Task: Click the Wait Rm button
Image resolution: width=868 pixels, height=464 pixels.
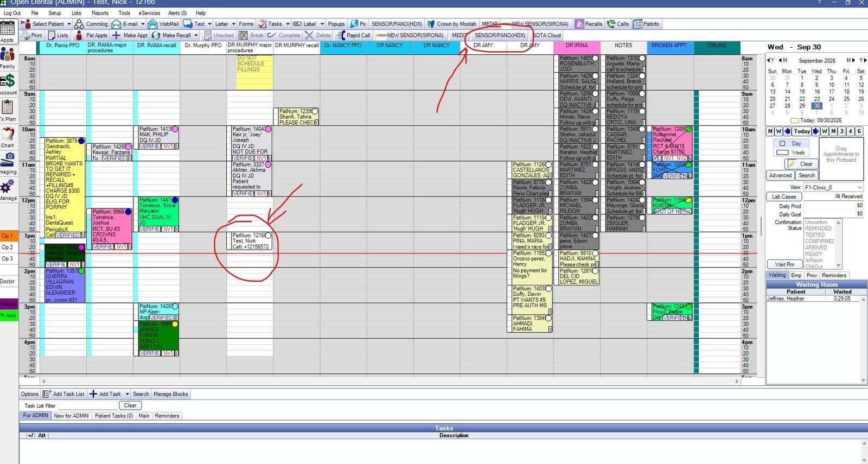Action: (x=784, y=264)
